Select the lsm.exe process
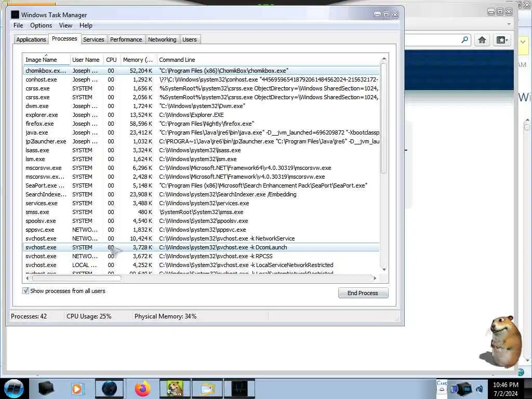This screenshot has height=399, width=532. [202, 159]
